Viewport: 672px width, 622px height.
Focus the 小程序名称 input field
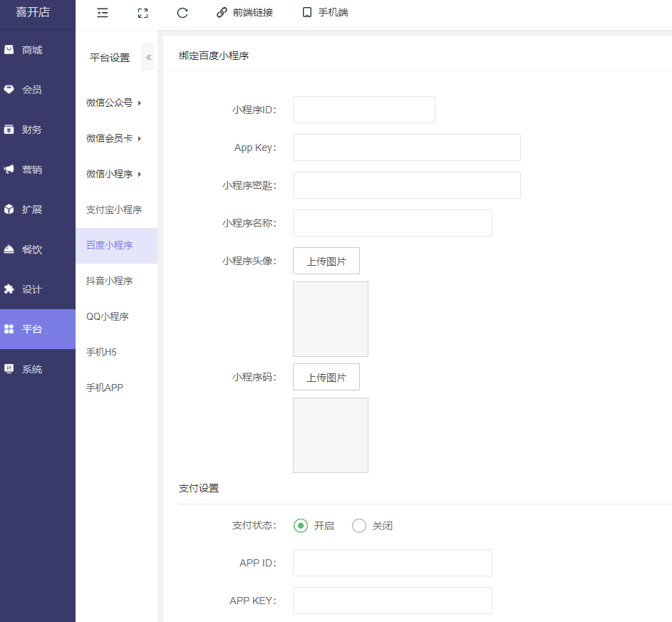tap(393, 223)
